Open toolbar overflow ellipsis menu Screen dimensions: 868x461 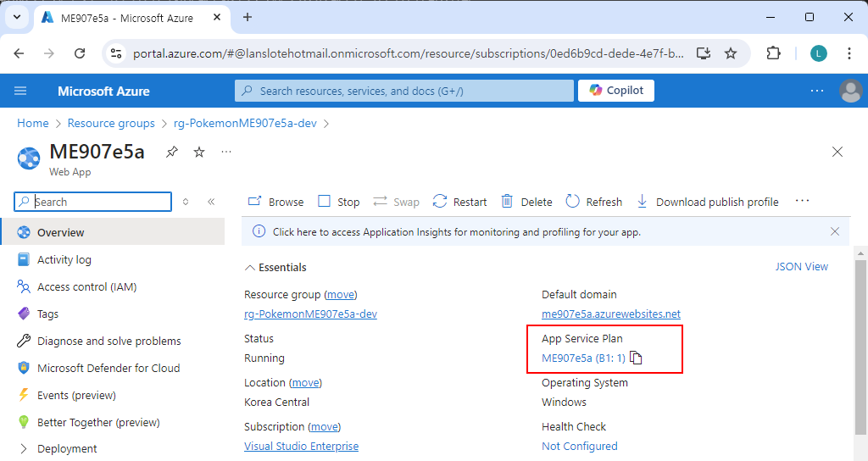pos(802,201)
